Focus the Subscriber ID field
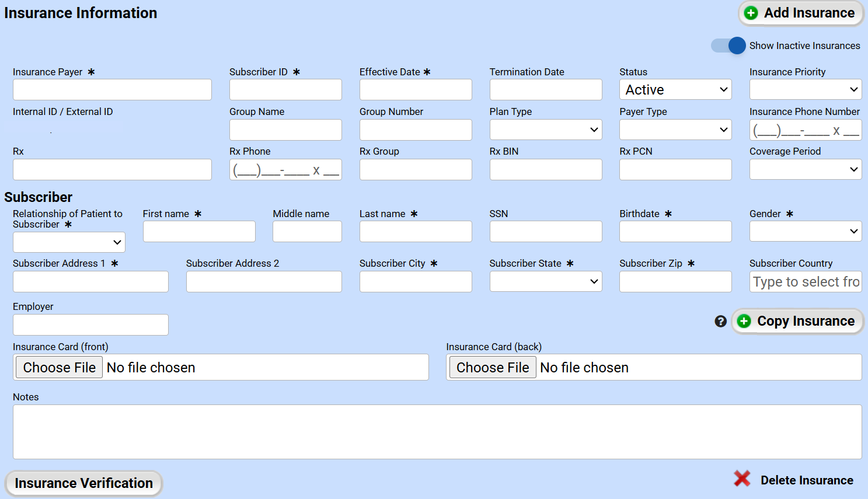This screenshot has width=868, height=499. coord(285,90)
